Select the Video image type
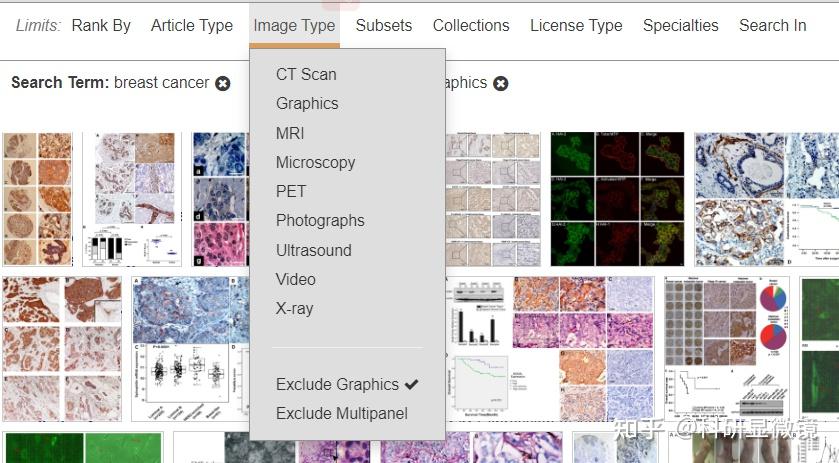The image size is (839, 463). (x=295, y=279)
